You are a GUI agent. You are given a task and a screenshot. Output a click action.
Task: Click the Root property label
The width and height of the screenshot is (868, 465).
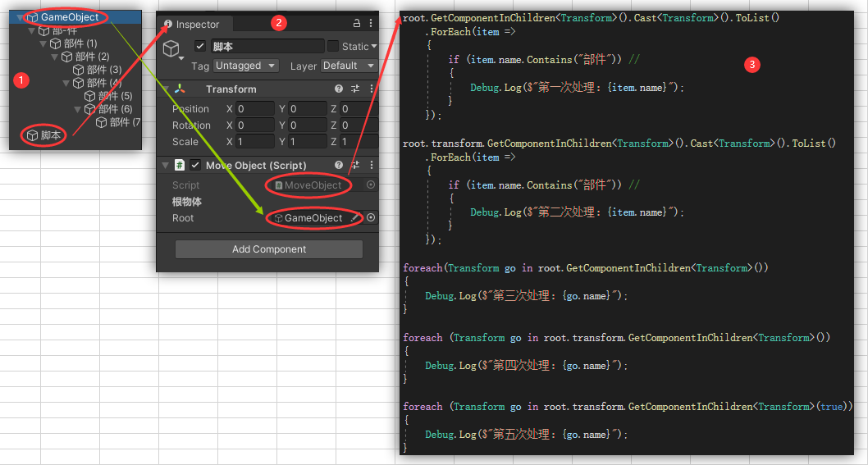pos(183,218)
